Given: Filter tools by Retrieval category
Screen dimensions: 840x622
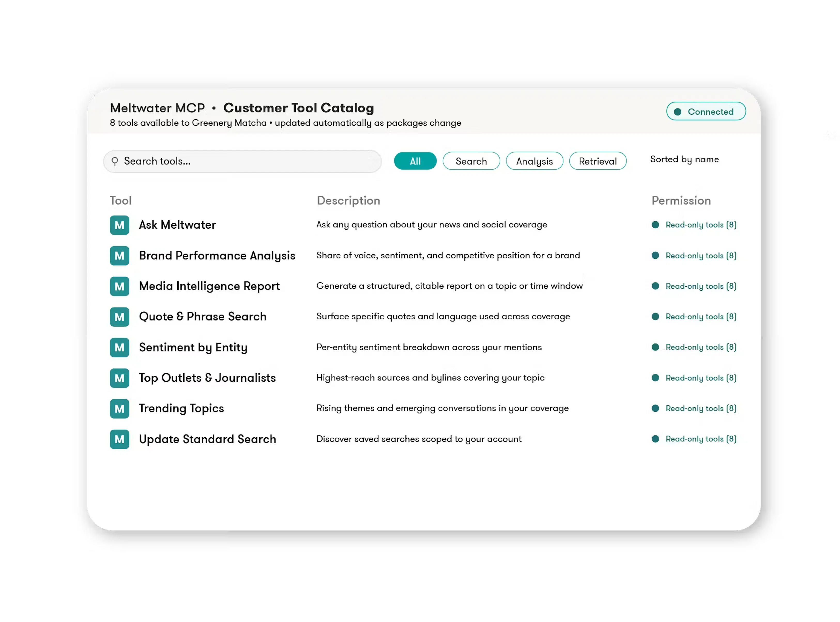Looking at the screenshot, I should 598,161.
